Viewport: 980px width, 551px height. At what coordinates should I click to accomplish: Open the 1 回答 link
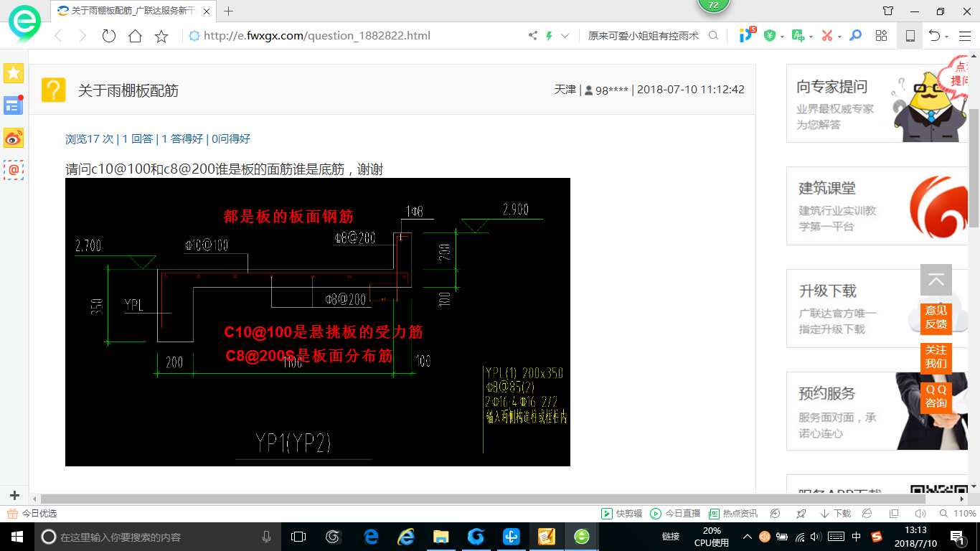coord(138,138)
